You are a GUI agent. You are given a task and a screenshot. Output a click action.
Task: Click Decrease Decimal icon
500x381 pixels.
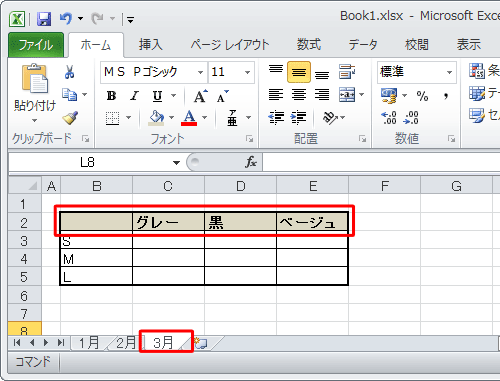[x=411, y=118]
